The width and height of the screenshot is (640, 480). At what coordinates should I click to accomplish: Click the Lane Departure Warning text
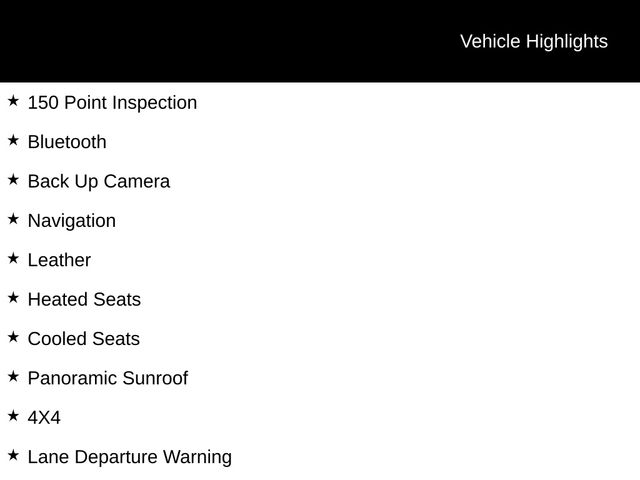(130, 457)
